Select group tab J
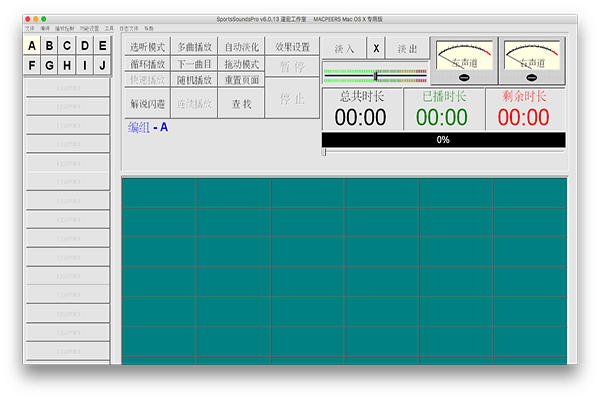This screenshot has height=400, width=600. (103, 65)
